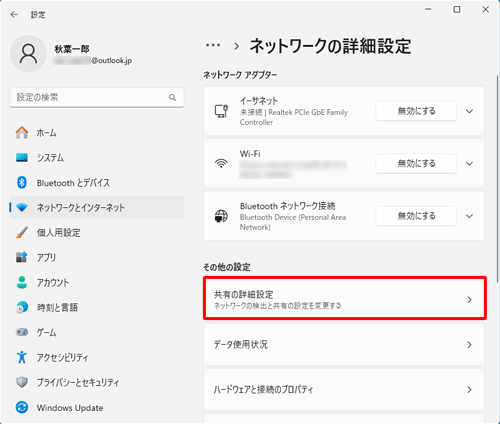Click the アカウント person icon
500x424 pixels.
click(x=22, y=282)
